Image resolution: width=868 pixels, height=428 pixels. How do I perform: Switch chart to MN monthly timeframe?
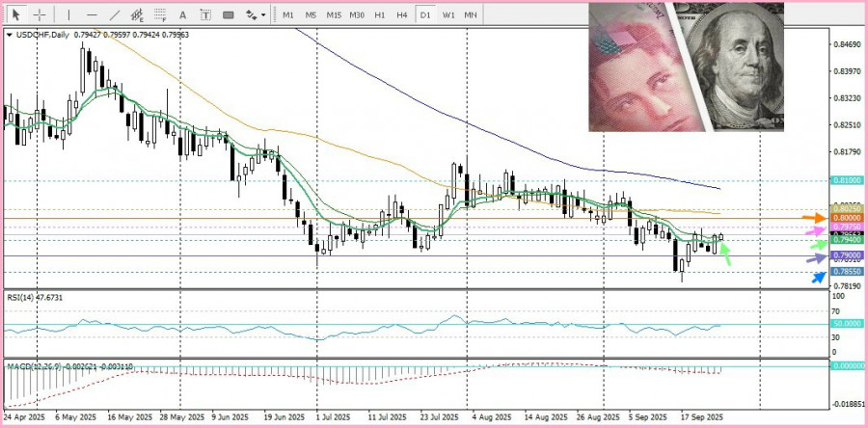coord(471,14)
